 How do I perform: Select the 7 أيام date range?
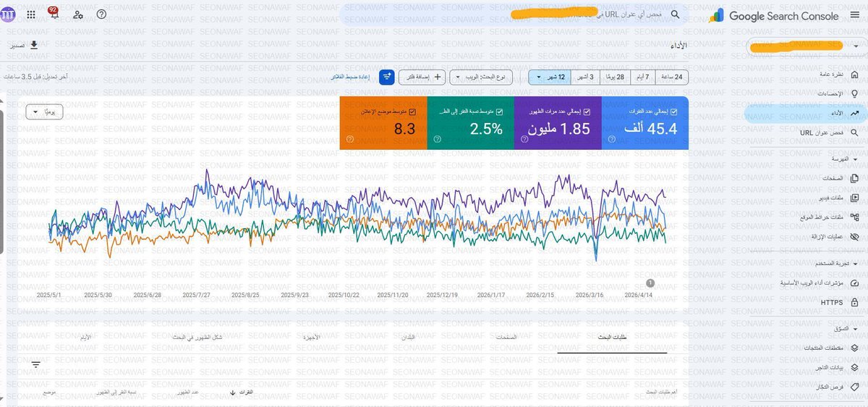click(x=642, y=77)
